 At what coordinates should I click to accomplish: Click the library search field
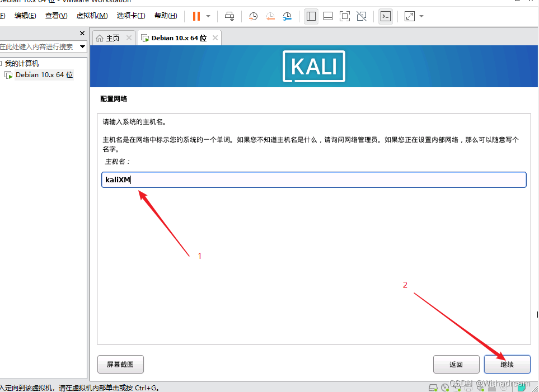point(39,47)
